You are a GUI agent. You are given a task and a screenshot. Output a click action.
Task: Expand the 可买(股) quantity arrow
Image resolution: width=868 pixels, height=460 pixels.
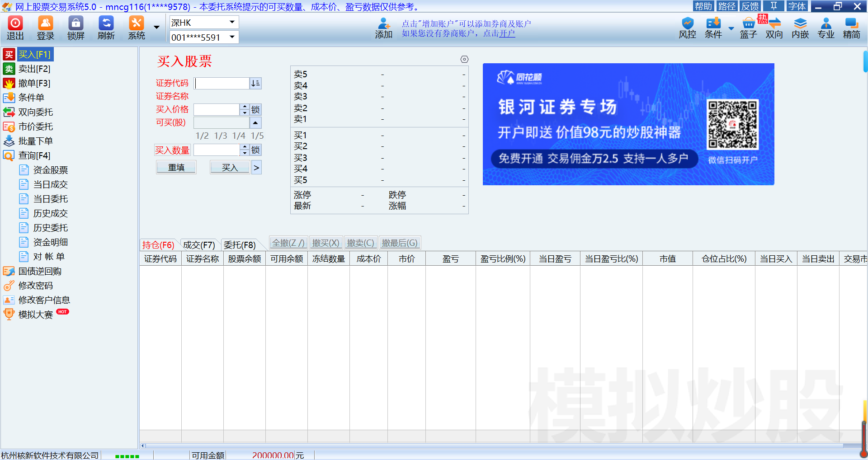point(255,123)
